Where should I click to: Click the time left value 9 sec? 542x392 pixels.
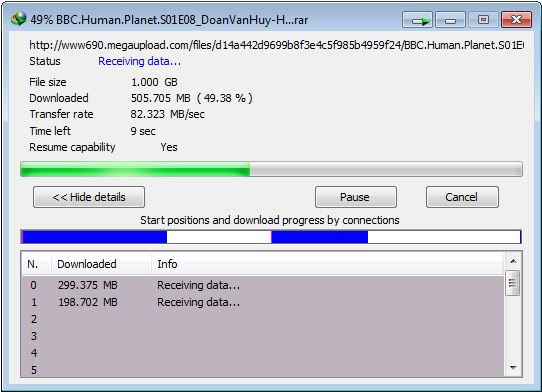143,131
